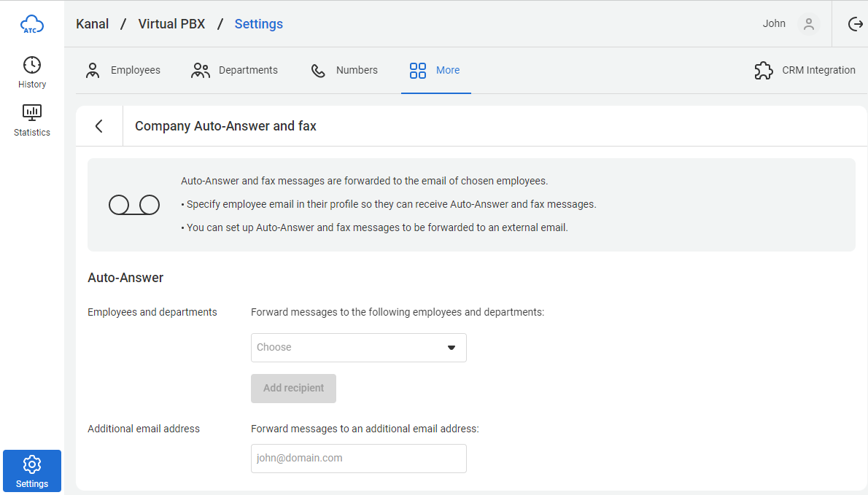The width and height of the screenshot is (868, 495).
Task: Switch to the Employees tab
Action: pos(123,71)
